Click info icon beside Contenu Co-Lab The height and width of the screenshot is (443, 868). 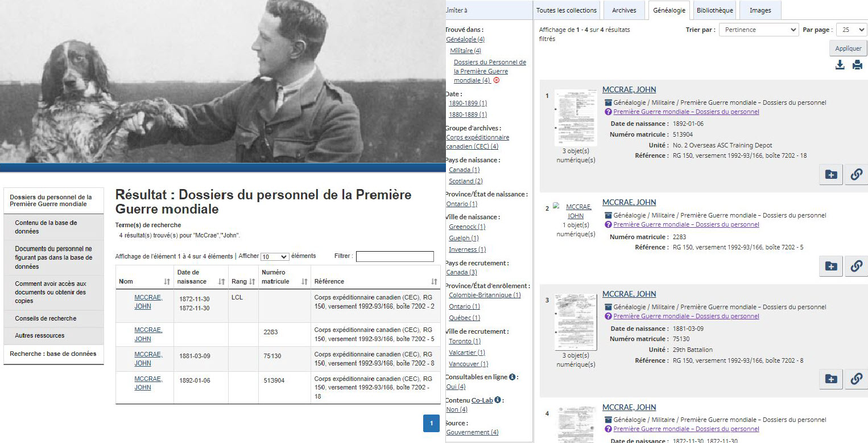tap(497, 400)
